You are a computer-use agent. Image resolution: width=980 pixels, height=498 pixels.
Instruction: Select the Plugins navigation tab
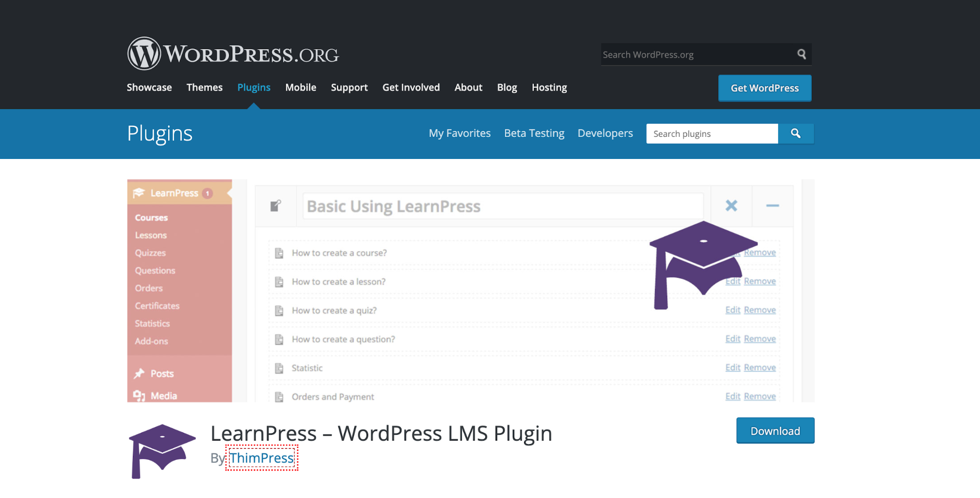tap(253, 87)
